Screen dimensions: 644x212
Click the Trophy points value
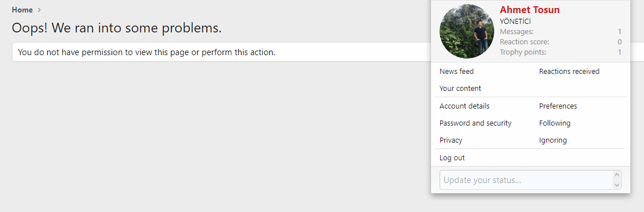pos(620,52)
